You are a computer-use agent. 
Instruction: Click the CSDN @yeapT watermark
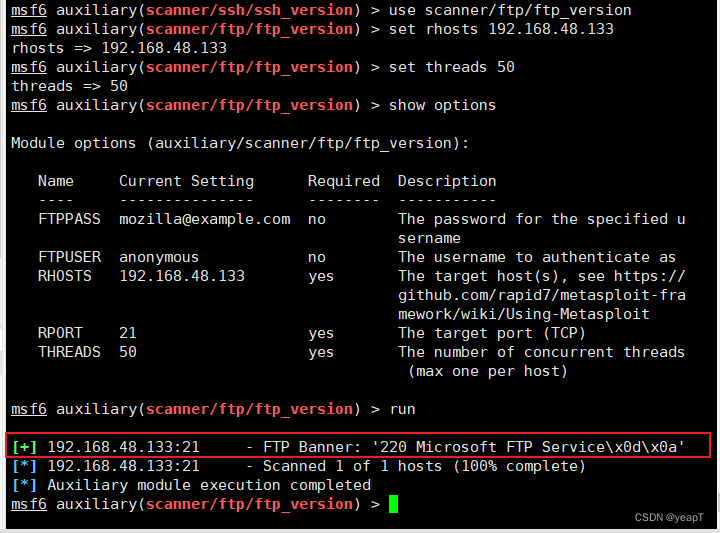(x=669, y=517)
